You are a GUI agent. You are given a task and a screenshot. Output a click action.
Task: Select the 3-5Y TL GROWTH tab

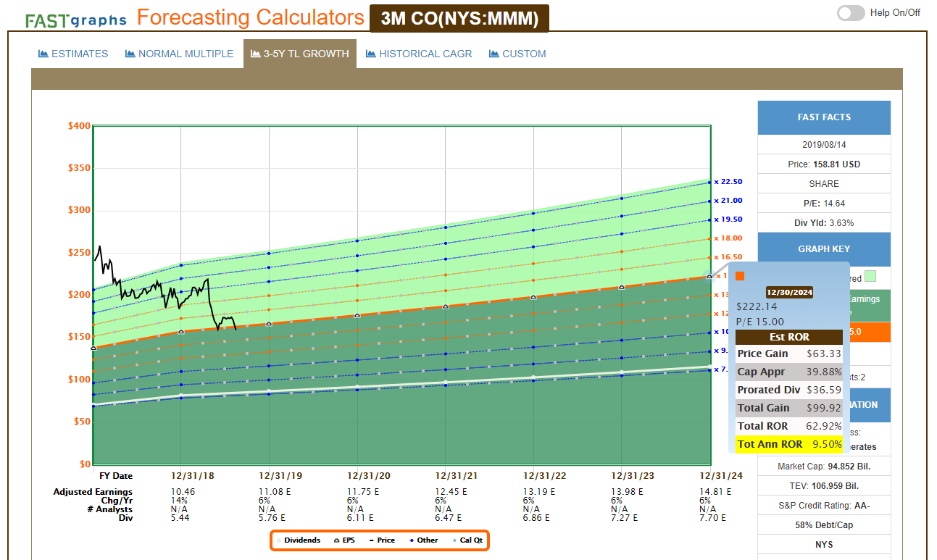tap(299, 54)
